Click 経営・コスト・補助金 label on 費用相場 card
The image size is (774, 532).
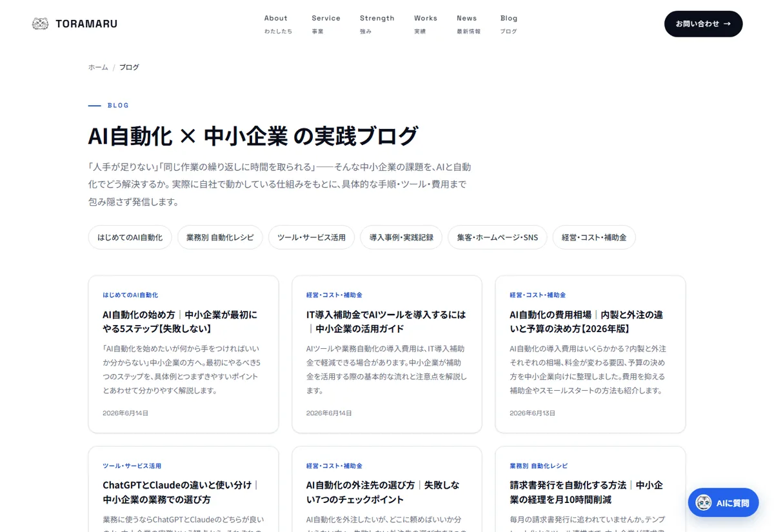pyautogui.click(x=537, y=295)
